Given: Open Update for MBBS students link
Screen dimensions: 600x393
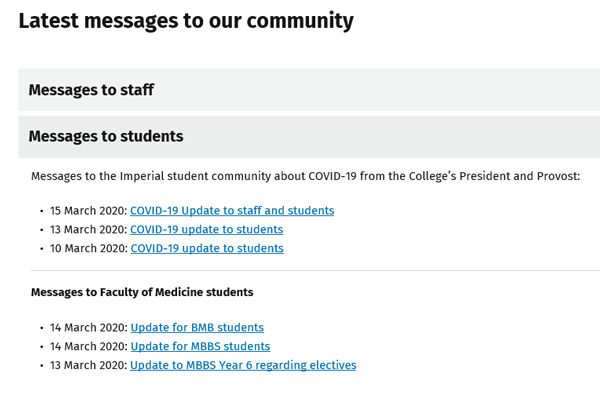Looking at the screenshot, I should pyautogui.click(x=200, y=346).
